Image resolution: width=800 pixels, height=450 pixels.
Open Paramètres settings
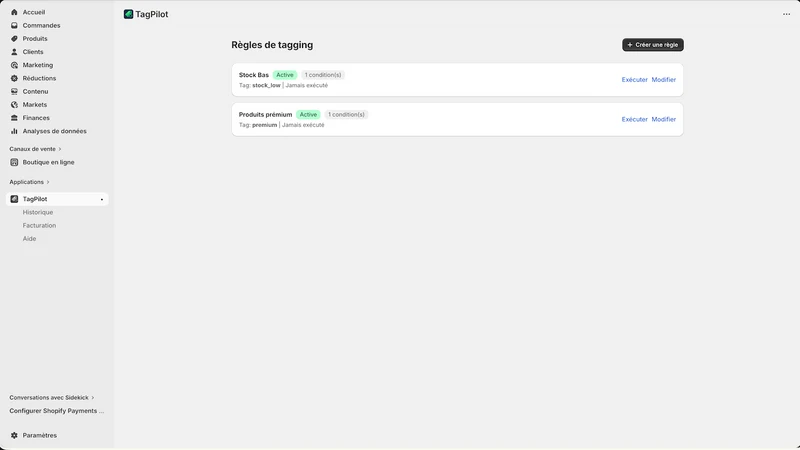pyautogui.click(x=39, y=436)
